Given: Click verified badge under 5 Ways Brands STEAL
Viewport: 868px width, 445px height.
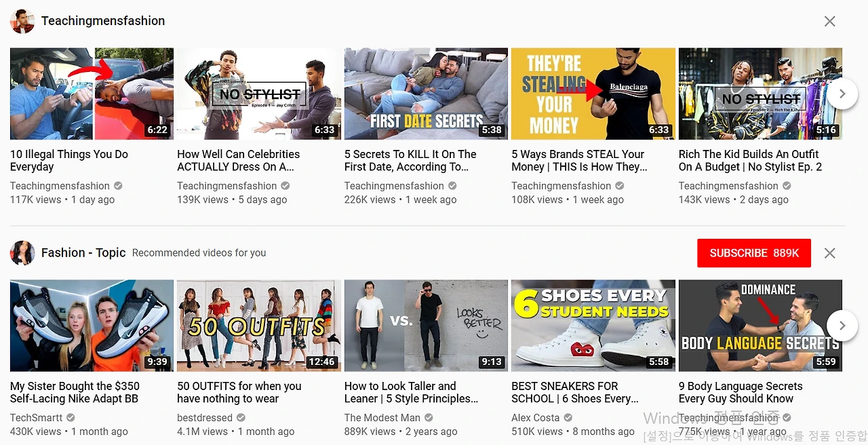Looking at the screenshot, I should coord(619,186).
